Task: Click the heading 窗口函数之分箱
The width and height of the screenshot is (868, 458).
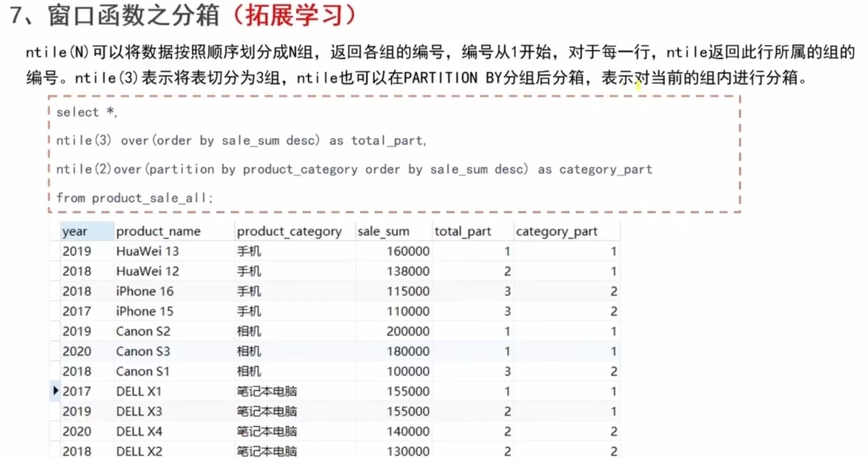Action: (x=134, y=15)
